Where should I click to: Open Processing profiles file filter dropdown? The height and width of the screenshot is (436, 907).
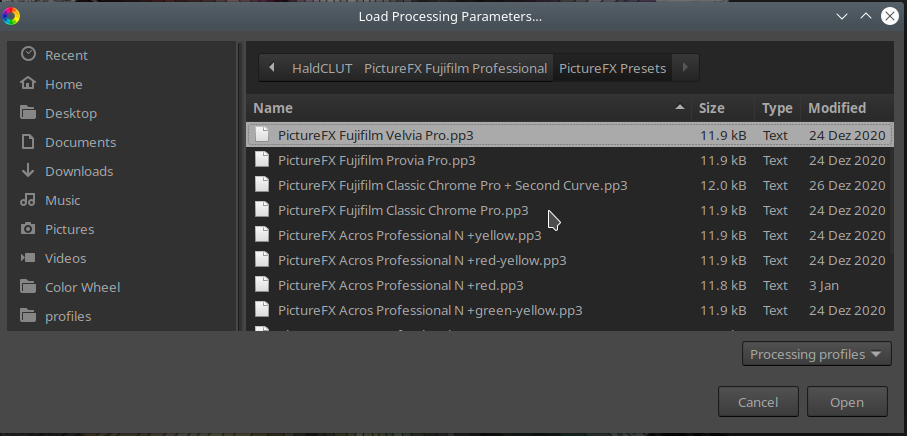[817, 354]
